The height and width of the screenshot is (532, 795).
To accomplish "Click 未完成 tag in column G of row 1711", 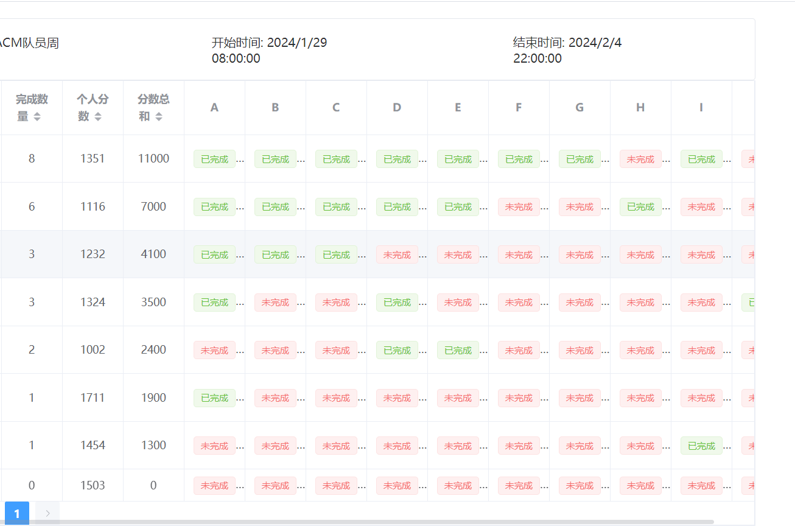I will 580,398.
